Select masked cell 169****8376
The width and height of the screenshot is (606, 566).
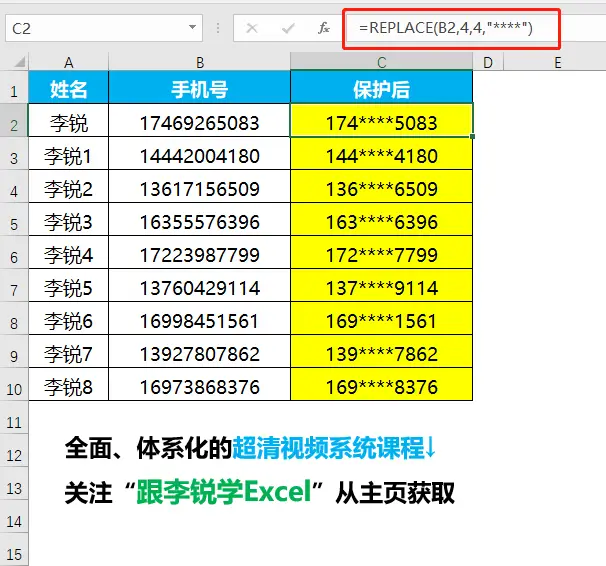381,384
